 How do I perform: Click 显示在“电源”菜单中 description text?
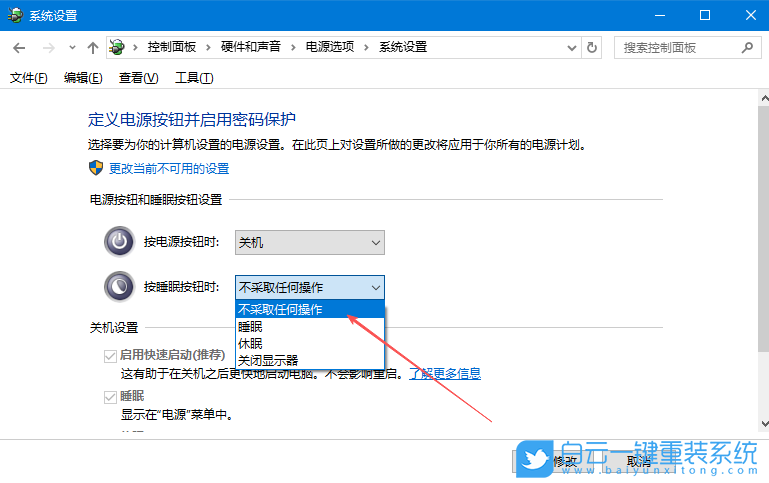tap(177, 415)
